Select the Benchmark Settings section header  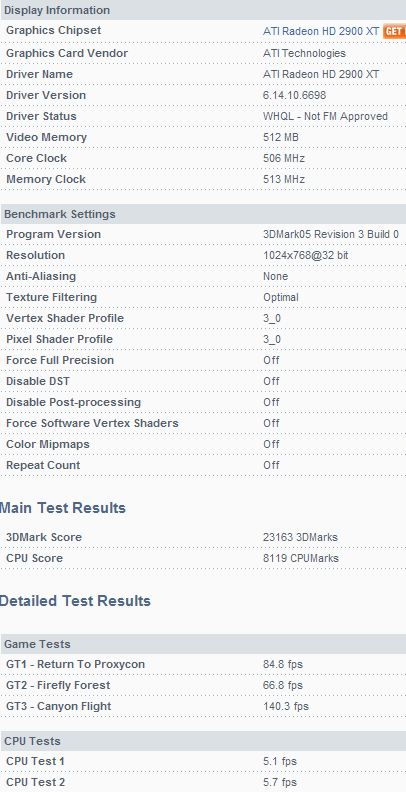pos(203,214)
